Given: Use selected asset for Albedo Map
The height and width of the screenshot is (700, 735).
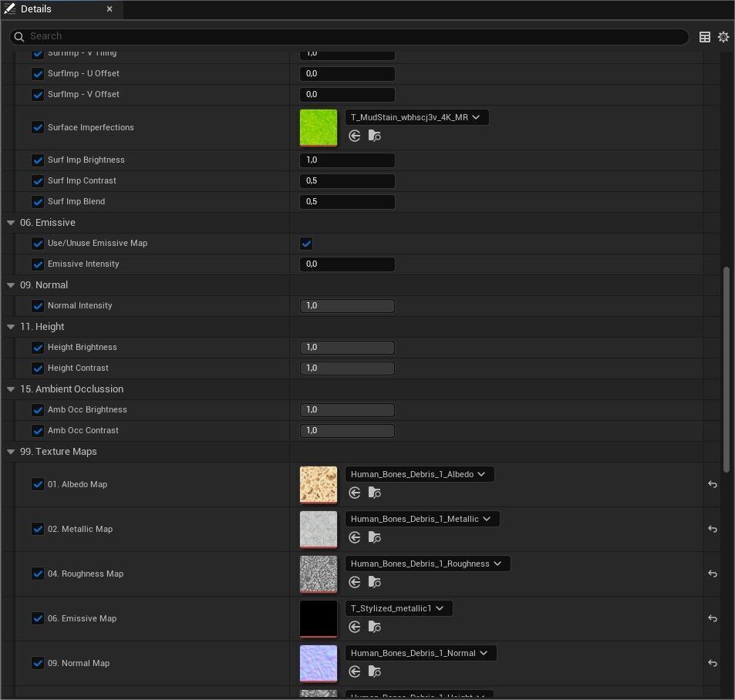Looking at the screenshot, I should [355, 493].
